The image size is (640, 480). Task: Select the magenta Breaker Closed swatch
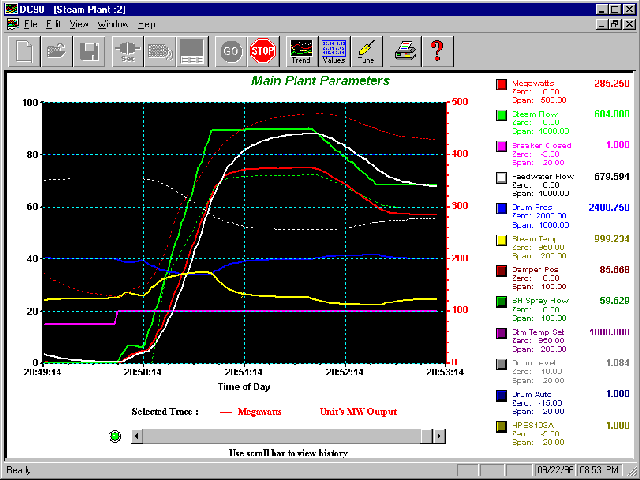[502, 148]
